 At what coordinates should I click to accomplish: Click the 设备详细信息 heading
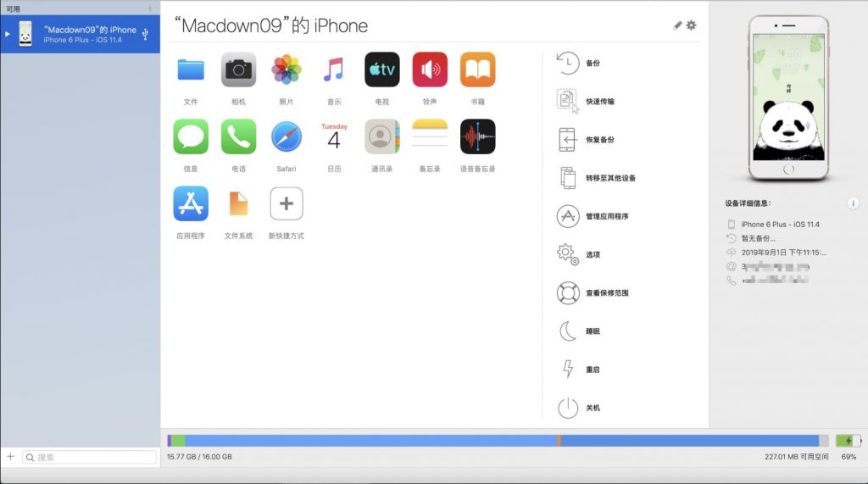coord(748,203)
